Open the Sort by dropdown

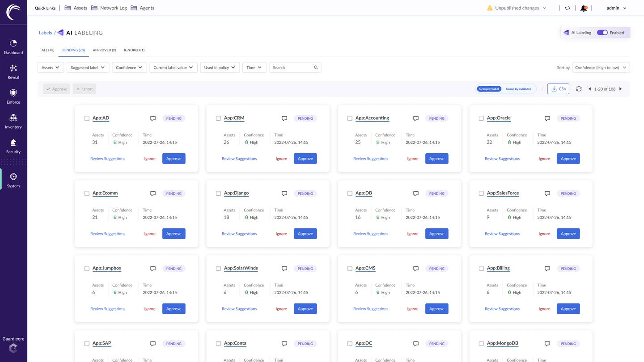(x=601, y=67)
